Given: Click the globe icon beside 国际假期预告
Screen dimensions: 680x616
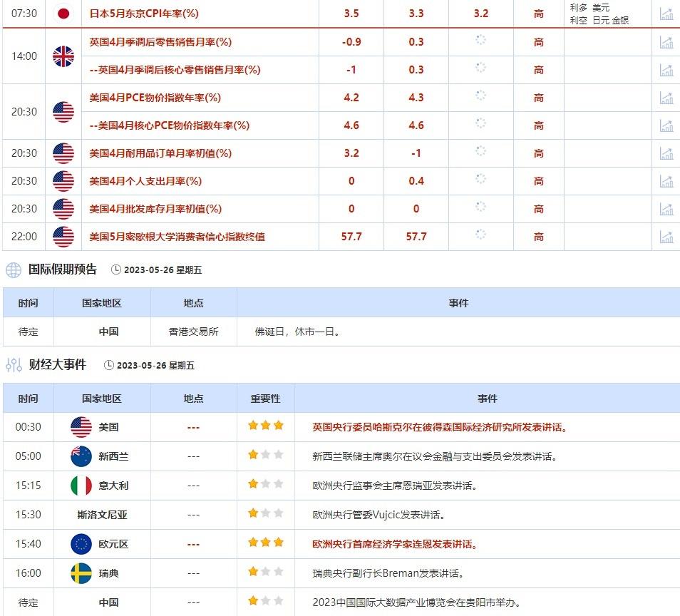Looking at the screenshot, I should [x=14, y=270].
